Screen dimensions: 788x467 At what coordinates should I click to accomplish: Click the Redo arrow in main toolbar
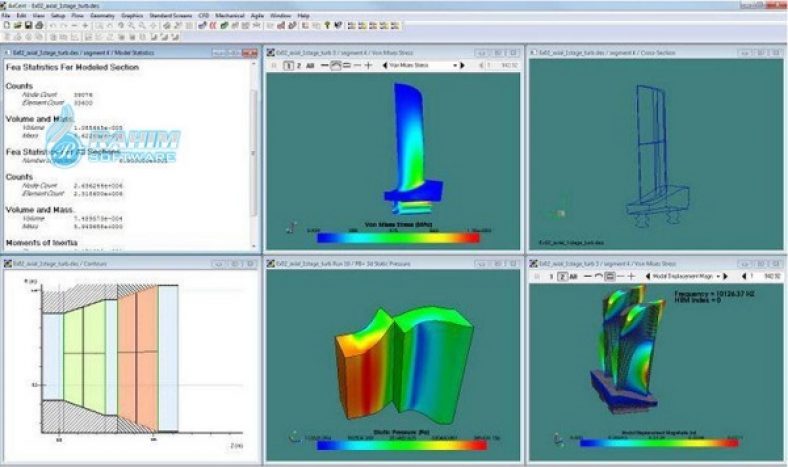tap(63, 25)
